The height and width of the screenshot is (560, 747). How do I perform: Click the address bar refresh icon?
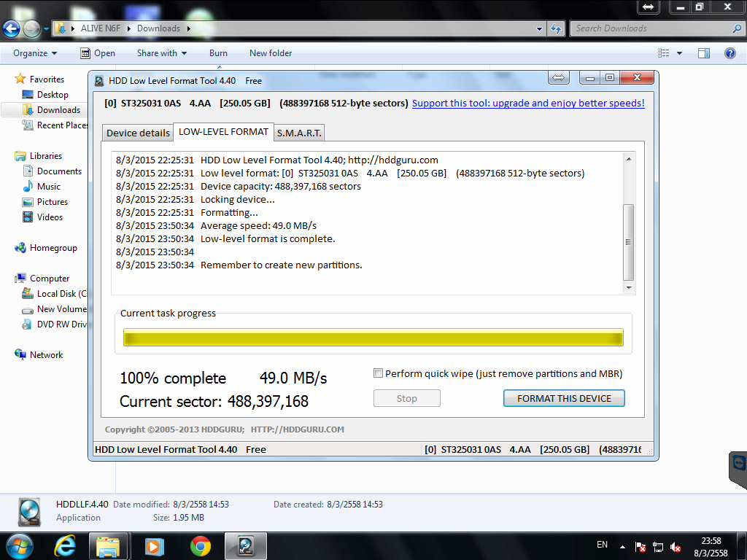555,28
